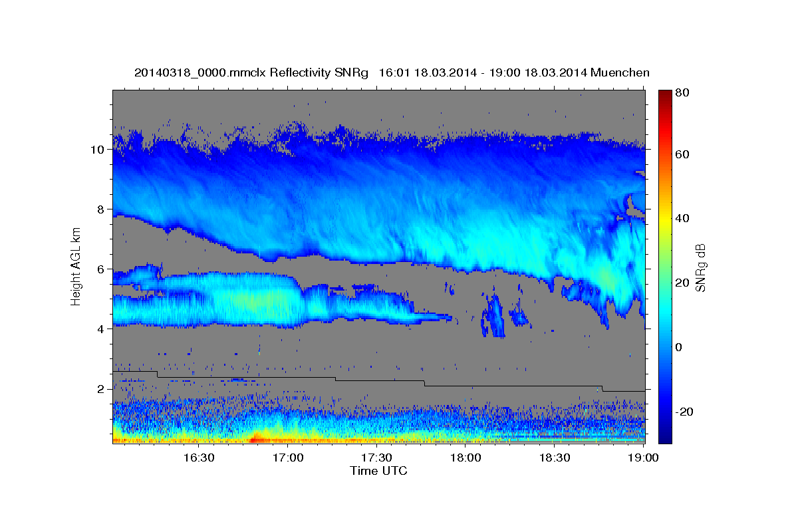Viewport: 798px width, 532px height.
Task: Click the 18:00 time tick label
Action: point(466,458)
